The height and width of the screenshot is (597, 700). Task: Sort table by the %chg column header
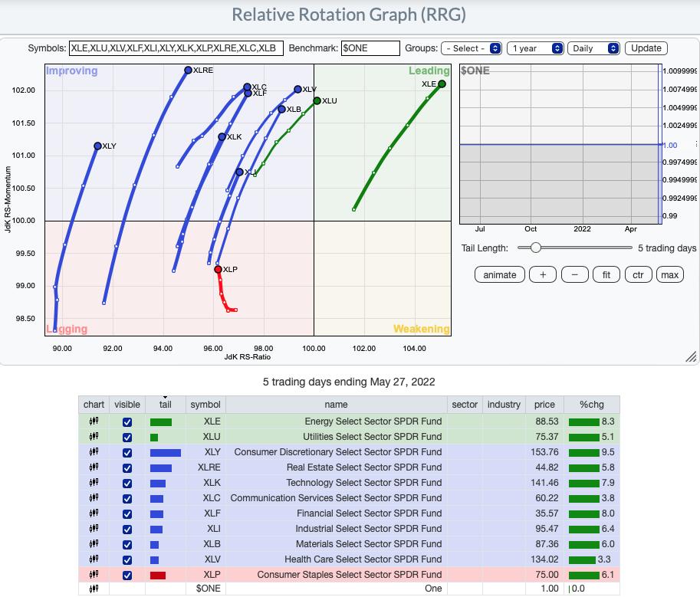click(x=591, y=405)
